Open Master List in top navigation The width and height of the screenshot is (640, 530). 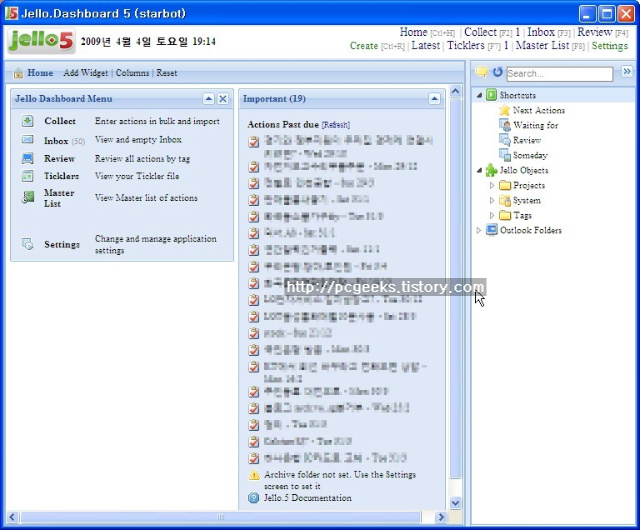point(542,45)
